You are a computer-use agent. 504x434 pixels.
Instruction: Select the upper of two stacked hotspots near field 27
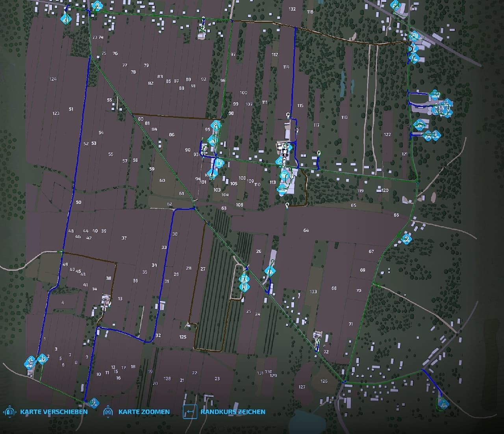tap(245, 279)
